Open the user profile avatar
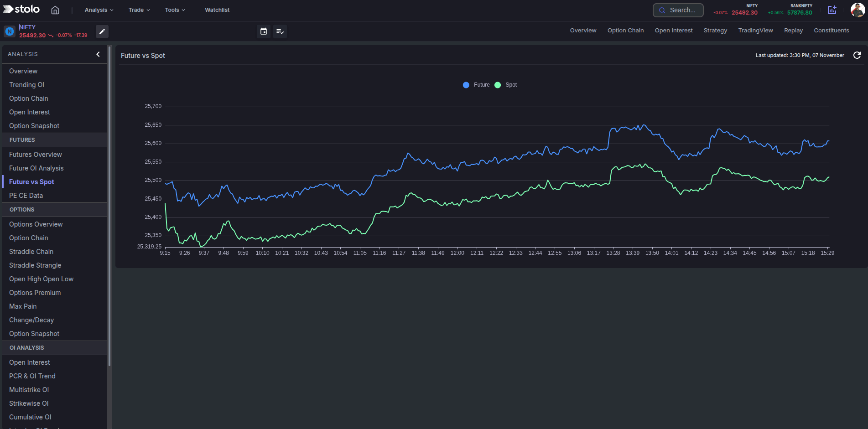This screenshot has width=868, height=429. pyautogui.click(x=857, y=10)
